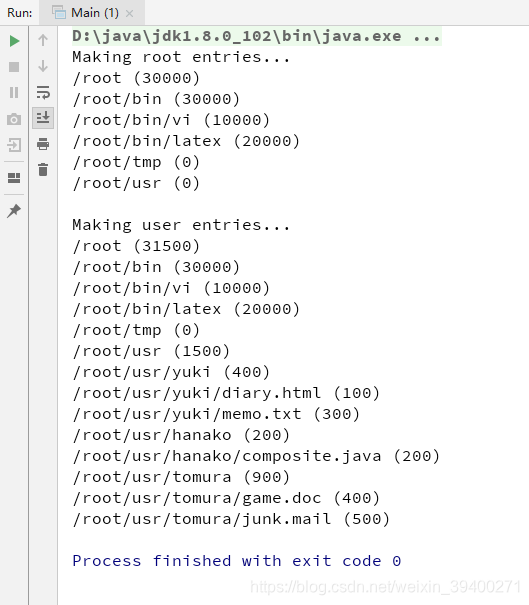
Task: Click the '/root/usr/tomura (900)' line
Action: tap(181, 477)
